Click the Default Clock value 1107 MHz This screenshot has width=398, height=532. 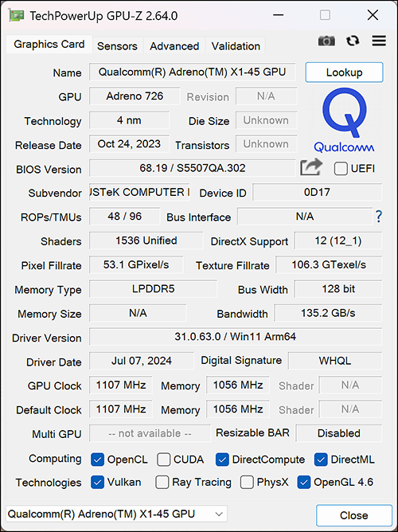click(121, 409)
